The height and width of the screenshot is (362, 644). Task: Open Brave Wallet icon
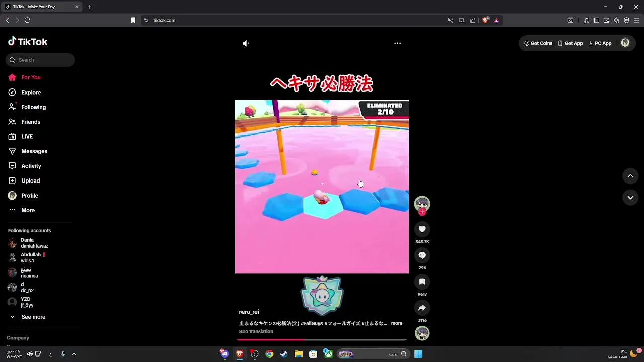[606, 20]
